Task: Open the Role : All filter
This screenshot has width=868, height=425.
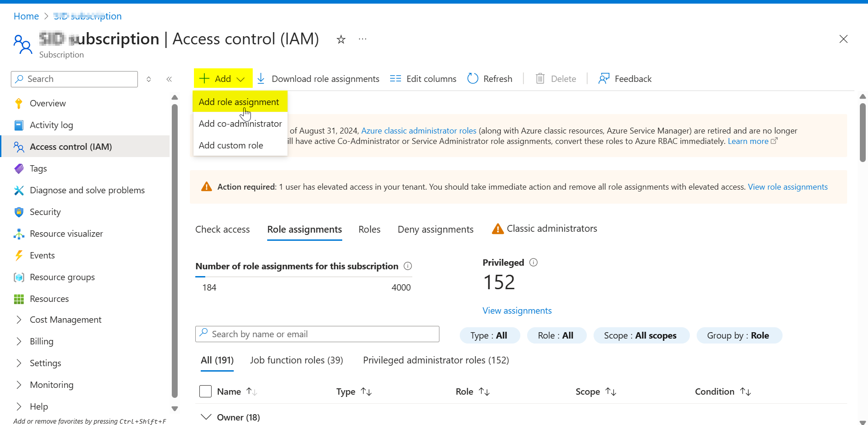Action: pyautogui.click(x=557, y=335)
